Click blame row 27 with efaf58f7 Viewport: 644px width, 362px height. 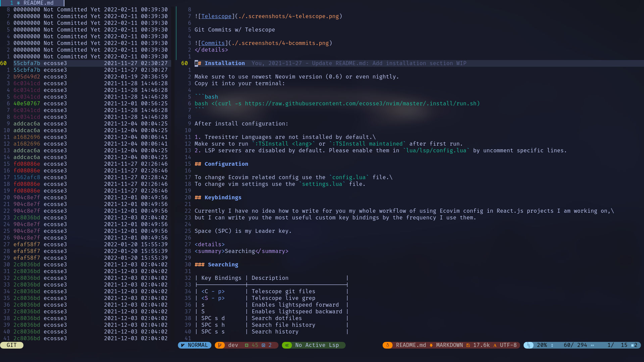point(86,245)
